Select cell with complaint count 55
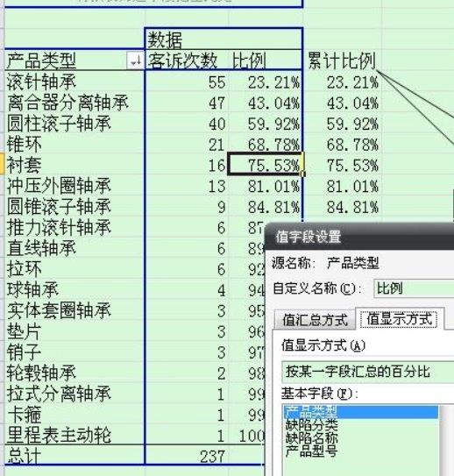Viewport: 454px width, 476px height. coord(216,82)
